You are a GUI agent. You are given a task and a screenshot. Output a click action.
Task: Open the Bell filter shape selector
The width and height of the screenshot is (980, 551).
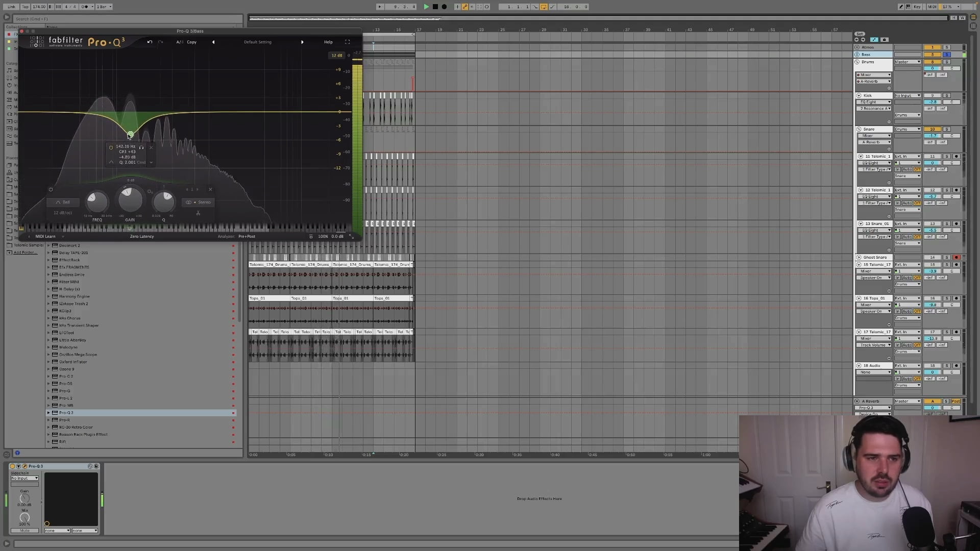pyautogui.click(x=63, y=202)
